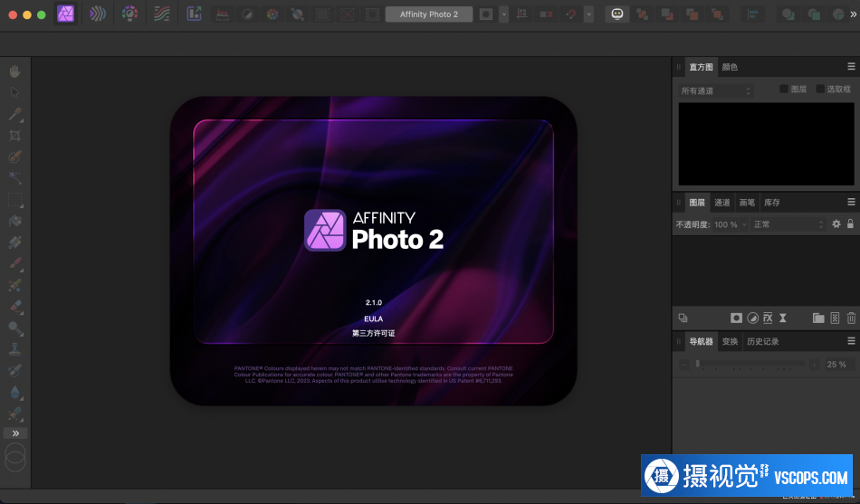Delete layer with trash icon
The width and height of the screenshot is (860, 504).
click(x=851, y=318)
